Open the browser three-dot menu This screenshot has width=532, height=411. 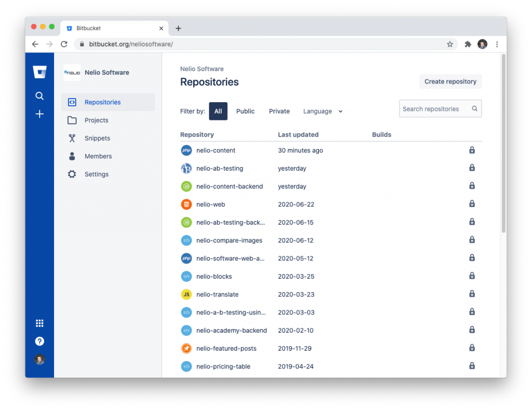pyautogui.click(x=497, y=44)
